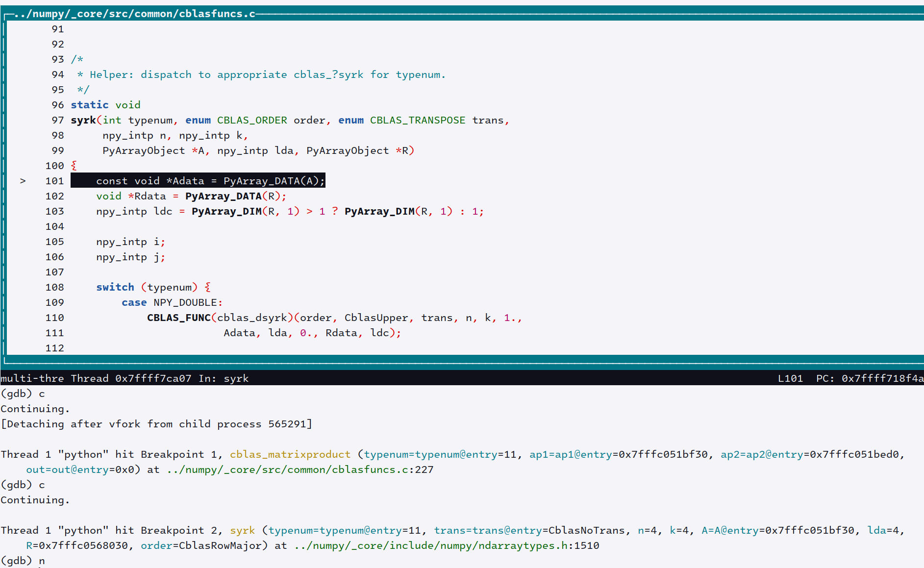Screen dimensions: 924x568
Task: Click 'CBLAS_FUNC' on line 110
Action: [179, 318]
